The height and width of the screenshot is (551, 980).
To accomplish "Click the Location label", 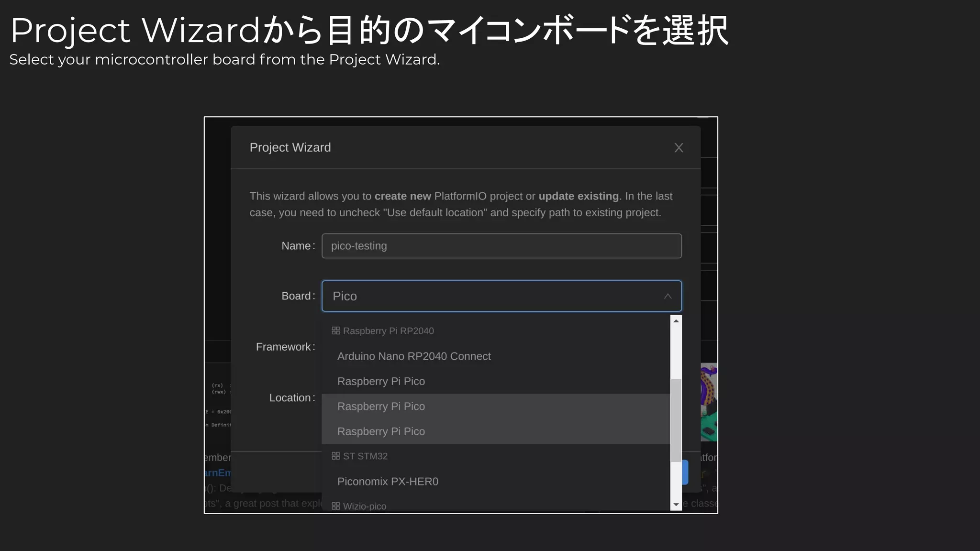I will pyautogui.click(x=292, y=398).
